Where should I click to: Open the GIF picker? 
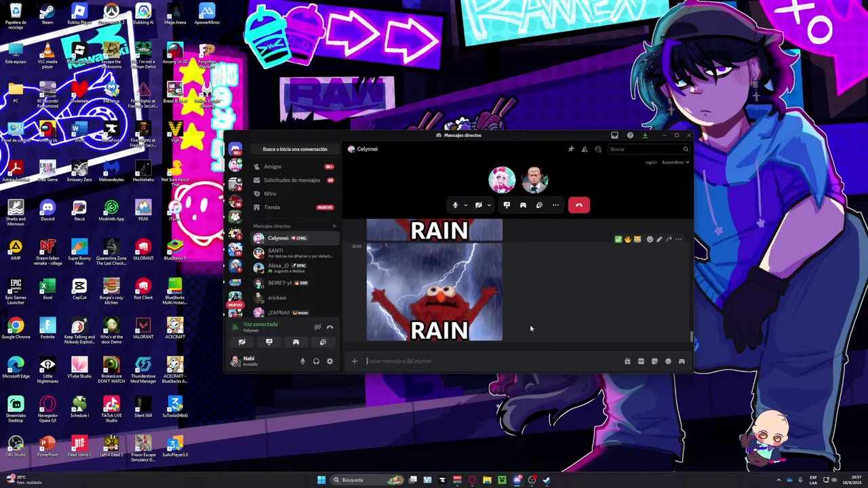[641, 361]
